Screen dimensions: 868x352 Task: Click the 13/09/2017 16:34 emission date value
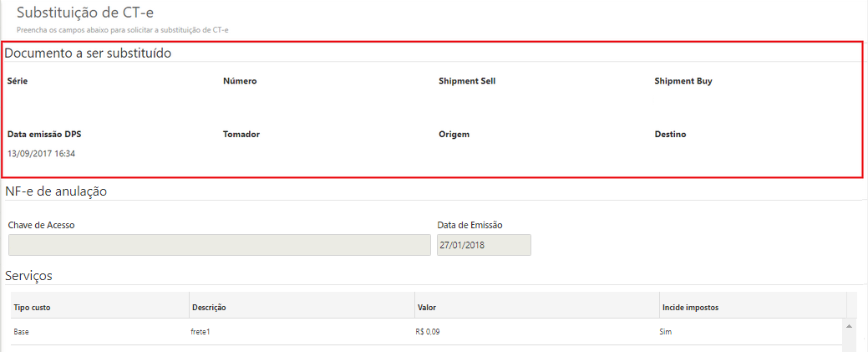pyautogui.click(x=41, y=154)
